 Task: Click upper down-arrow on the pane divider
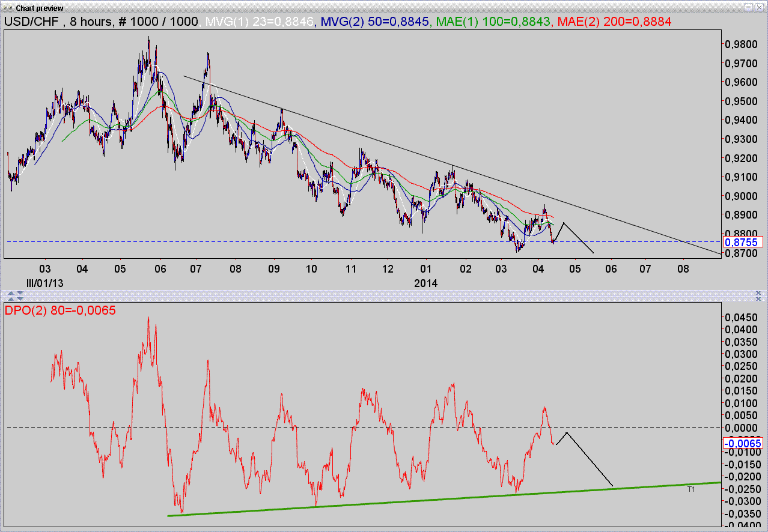(20, 293)
